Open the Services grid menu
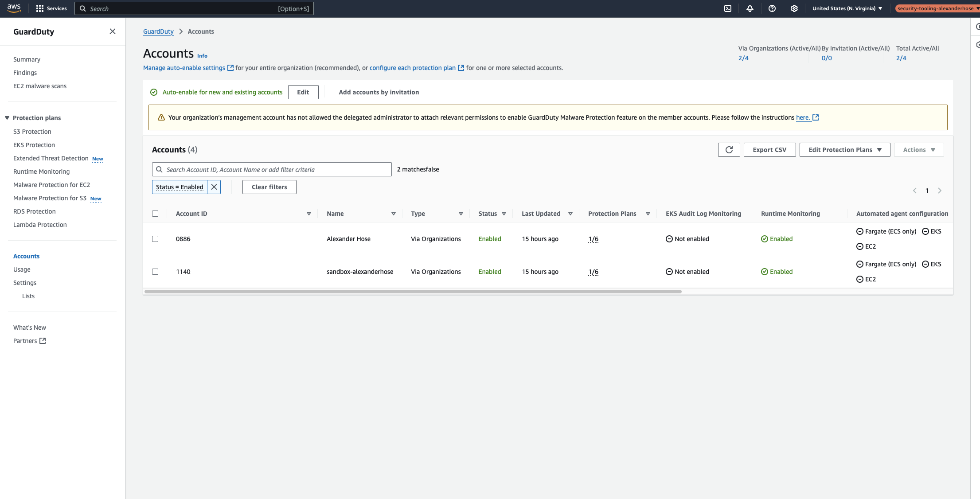This screenshot has height=499, width=980. (x=51, y=8)
